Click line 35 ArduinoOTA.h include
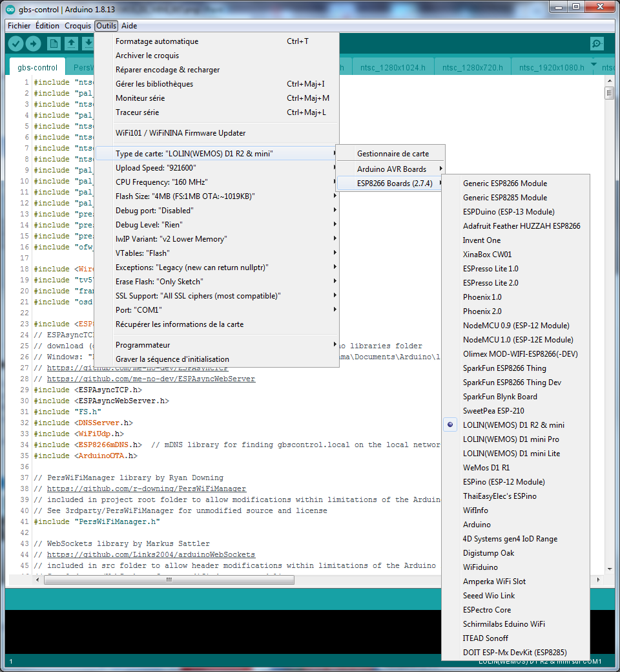 click(x=86, y=456)
